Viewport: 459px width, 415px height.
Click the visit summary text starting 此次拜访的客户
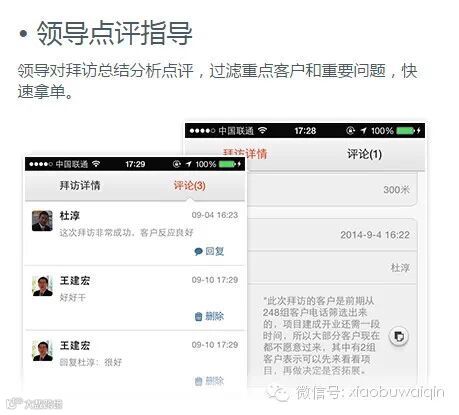click(322, 336)
